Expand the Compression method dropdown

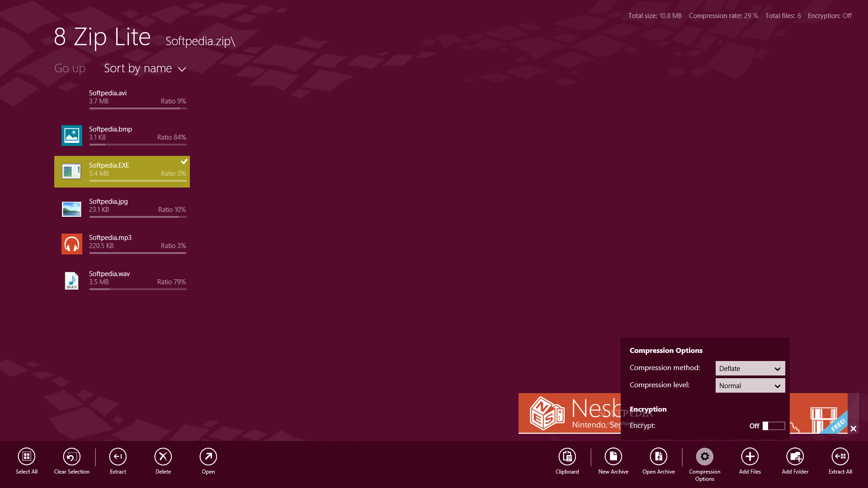[750, 368]
